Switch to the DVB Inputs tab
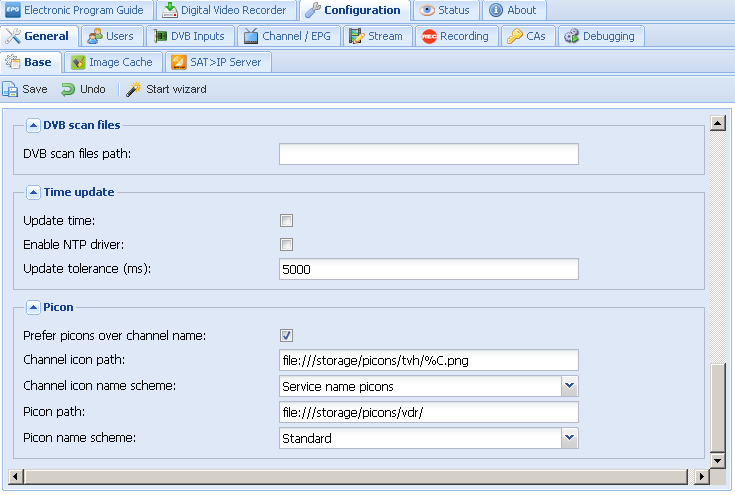This screenshot has width=735, height=495. point(190,36)
